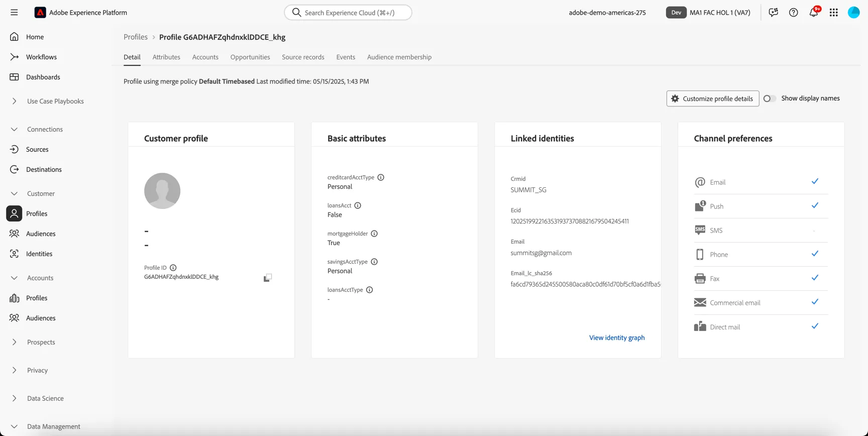Copy the Profile ID to clipboard
868x436 pixels.
268,278
